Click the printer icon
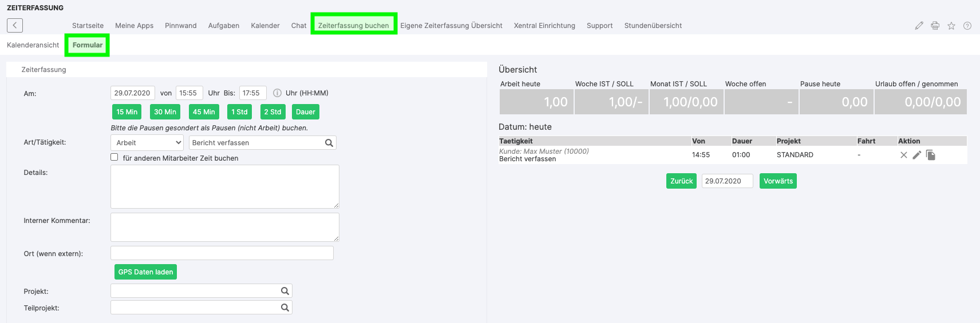 coord(935,26)
